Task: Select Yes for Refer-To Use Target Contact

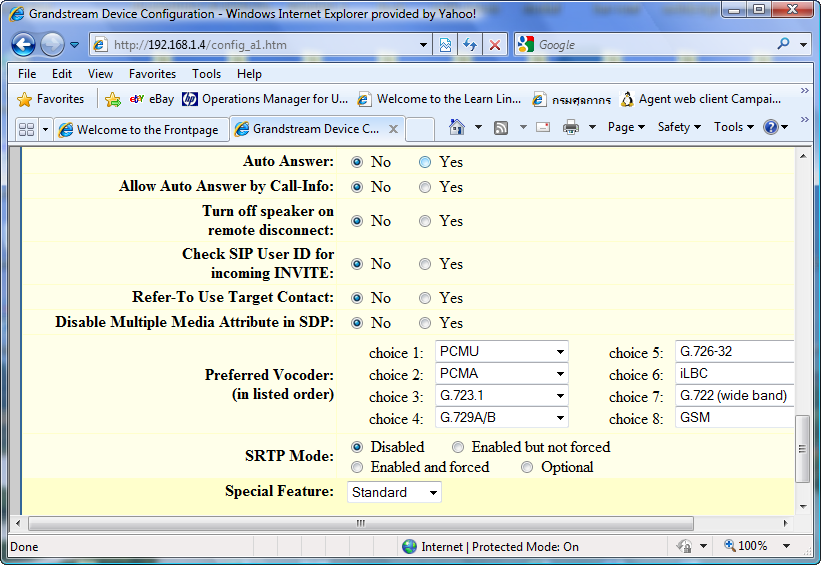Action: click(425, 298)
